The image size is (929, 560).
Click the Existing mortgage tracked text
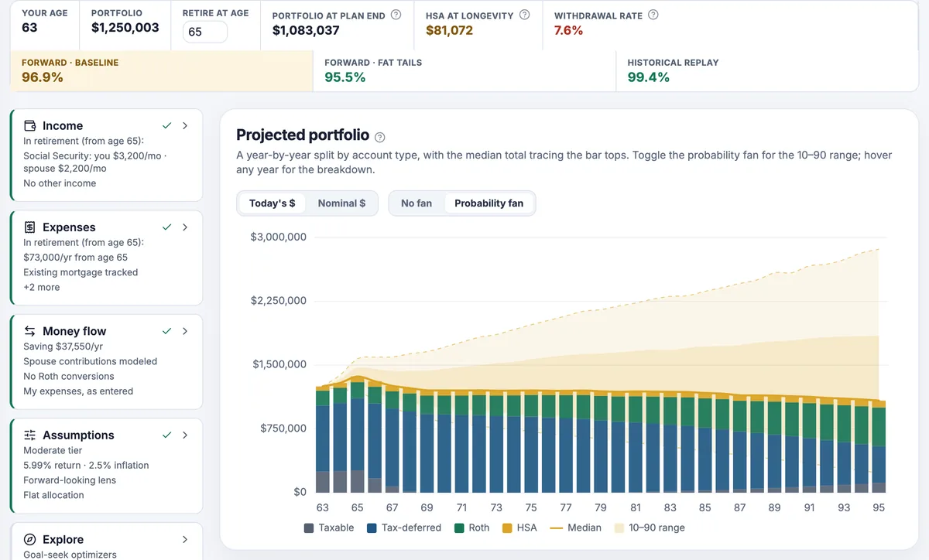81,272
